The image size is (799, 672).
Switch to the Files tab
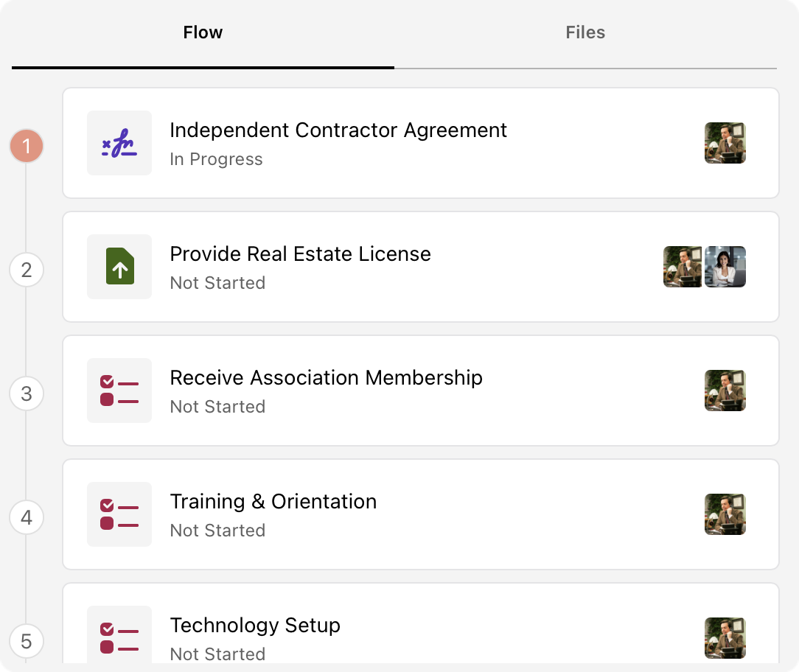coord(585,32)
